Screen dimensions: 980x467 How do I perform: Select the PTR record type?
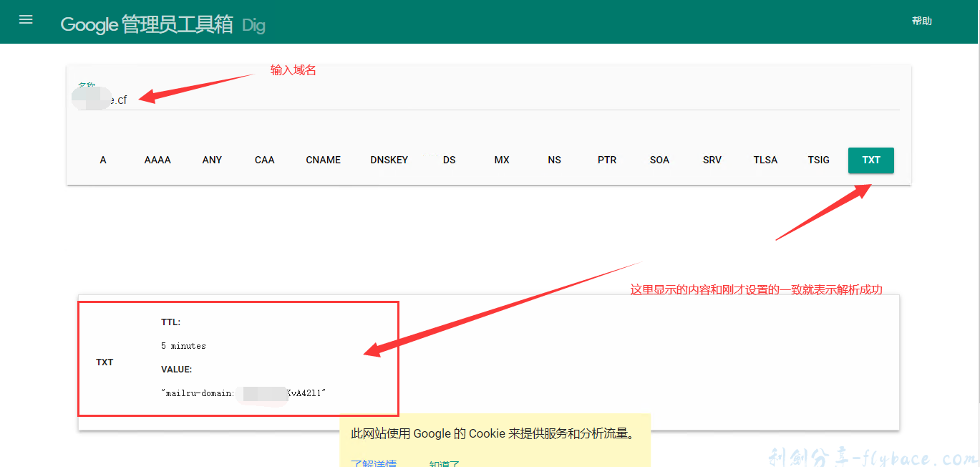pyautogui.click(x=606, y=160)
